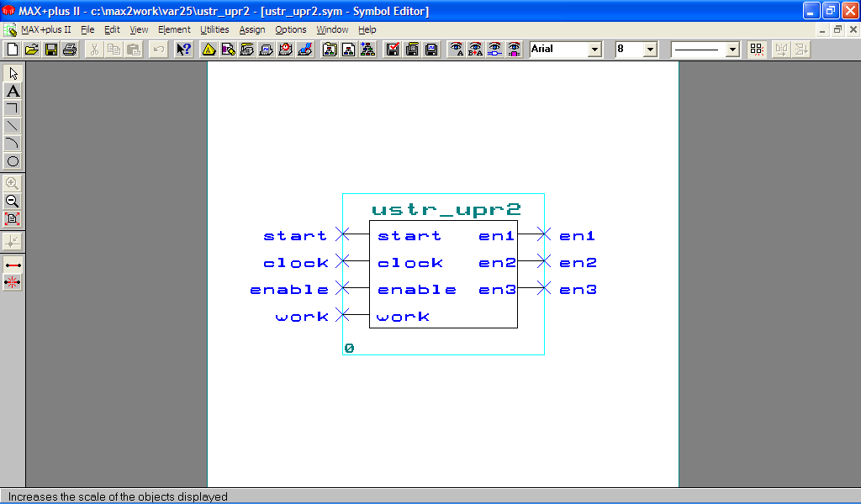Open the Utilities menu
Image resolution: width=861 pixels, height=504 pixels.
(x=214, y=29)
